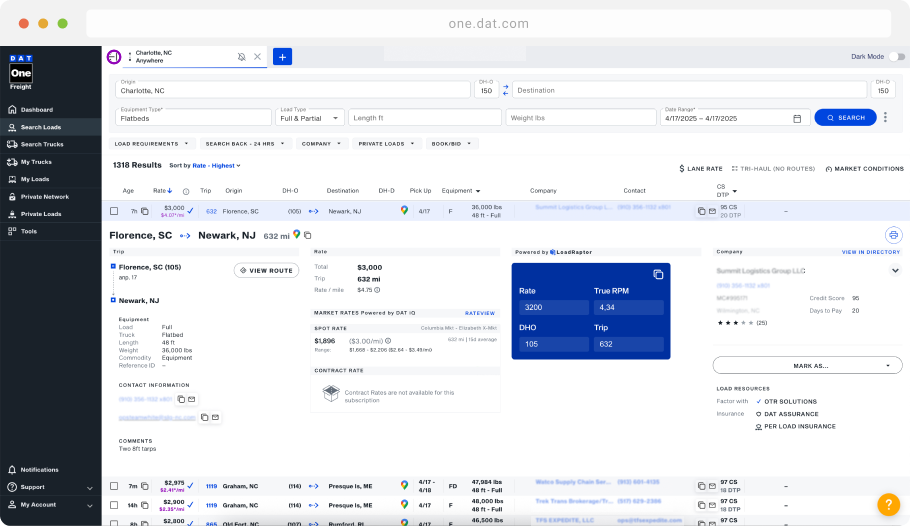The width and height of the screenshot is (910, 526).
Task: Swap origin and destination arrows
Action: tap(505, 90)
